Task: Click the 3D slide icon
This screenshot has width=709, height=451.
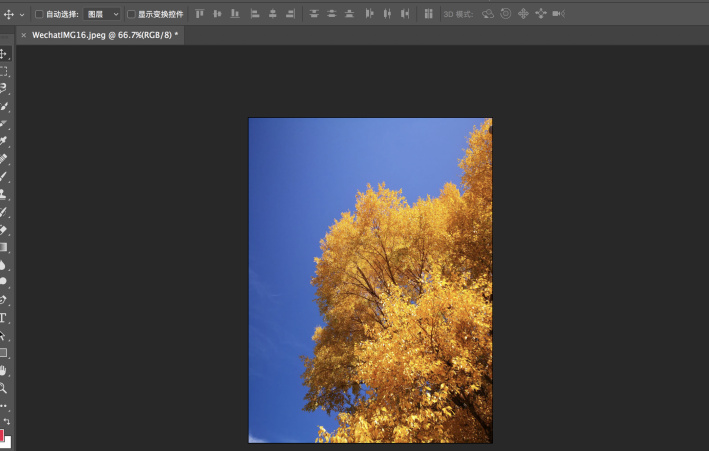Action: coord(541,14)
